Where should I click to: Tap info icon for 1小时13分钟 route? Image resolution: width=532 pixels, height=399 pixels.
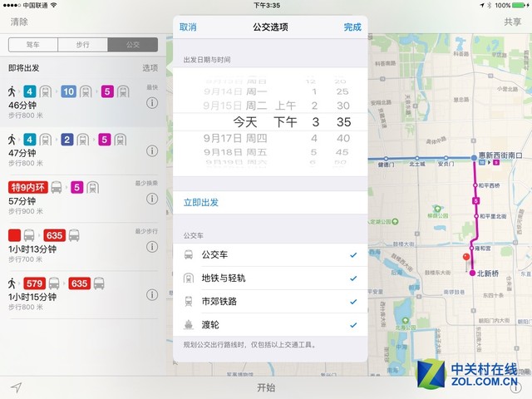coord(152,247)
